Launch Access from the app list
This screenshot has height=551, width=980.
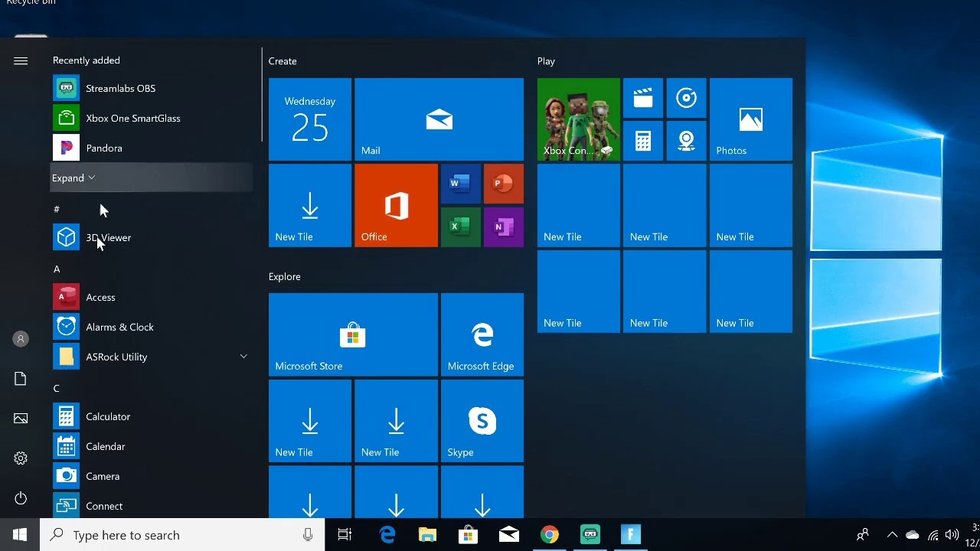(152, 297)
